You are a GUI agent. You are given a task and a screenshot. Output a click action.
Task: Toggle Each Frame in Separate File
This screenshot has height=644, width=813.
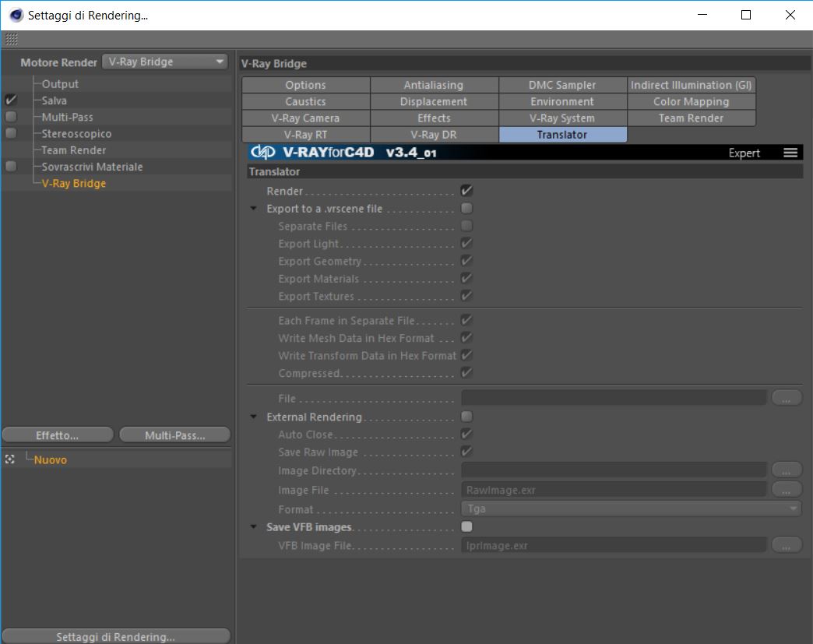[x=466, y=320]
